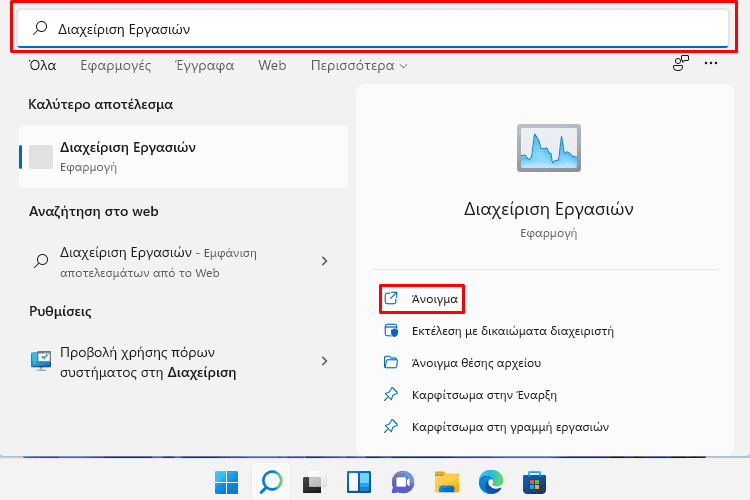Click the large Task Manager graph icon
750x500 pixels.
click(x=549, y=148)
